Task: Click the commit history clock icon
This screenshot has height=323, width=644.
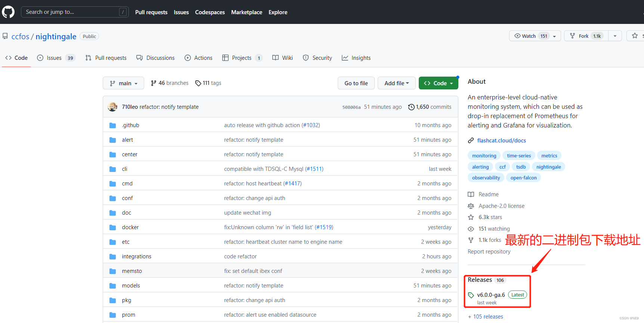Action: tap(411, 107)
